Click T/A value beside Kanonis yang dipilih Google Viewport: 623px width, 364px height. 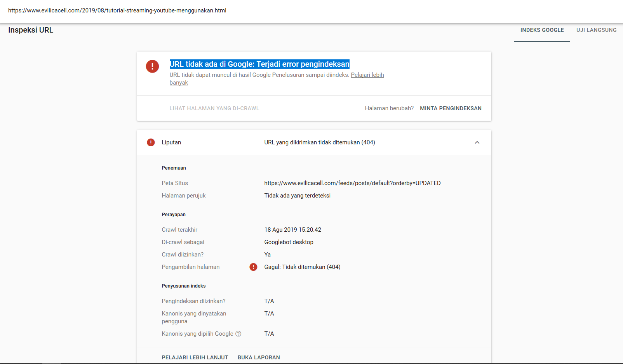(269, 334)
